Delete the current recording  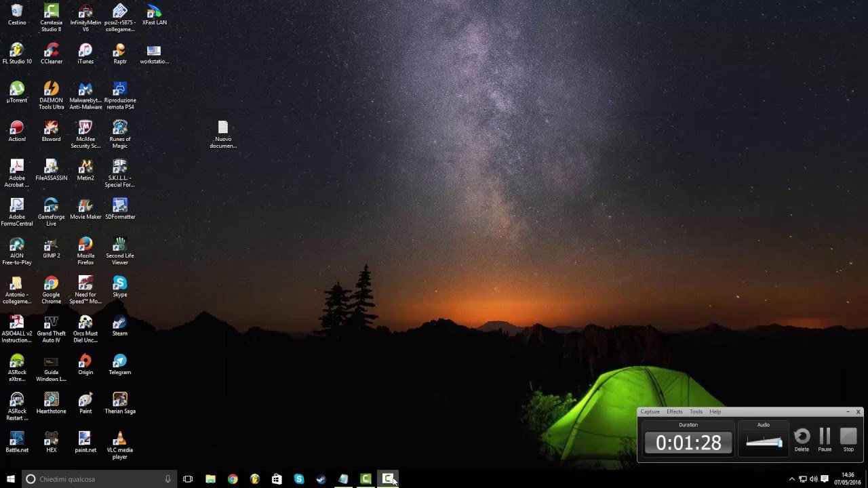tap(802, 440)
